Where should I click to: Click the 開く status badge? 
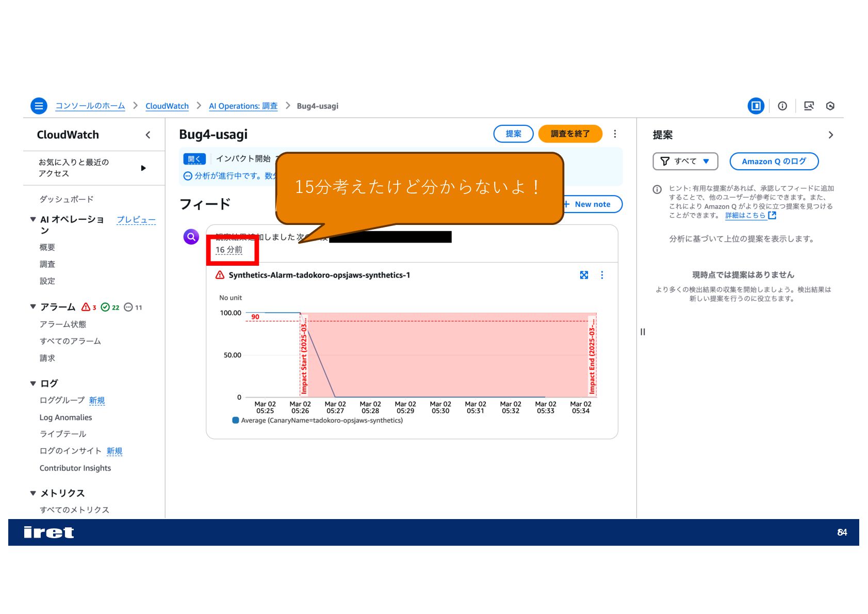coord(194,159)
